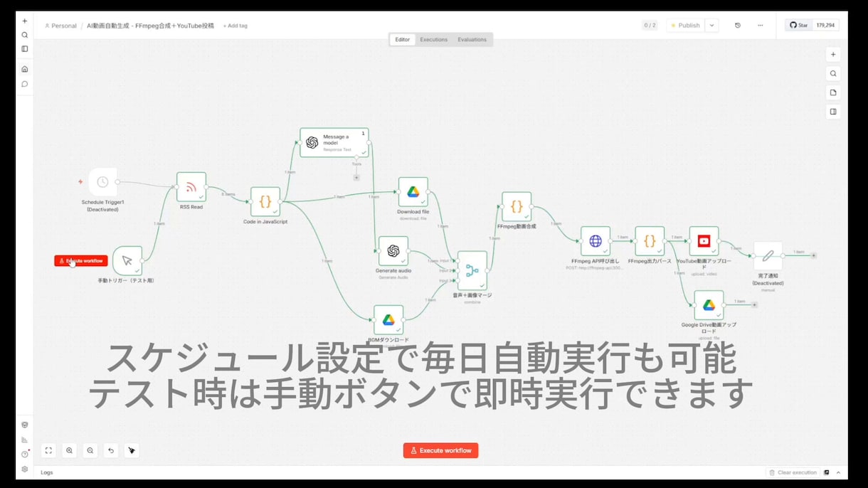The image size is (868, 488).
Task: Select the RSS Read node
Action: click(x=191, y=187)
